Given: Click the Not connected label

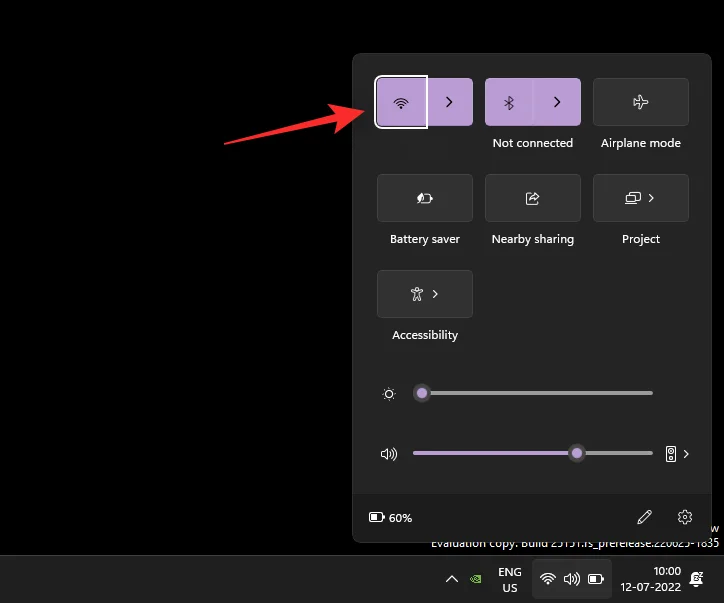Looking at the screenshot, I should (x=533, y=143).
